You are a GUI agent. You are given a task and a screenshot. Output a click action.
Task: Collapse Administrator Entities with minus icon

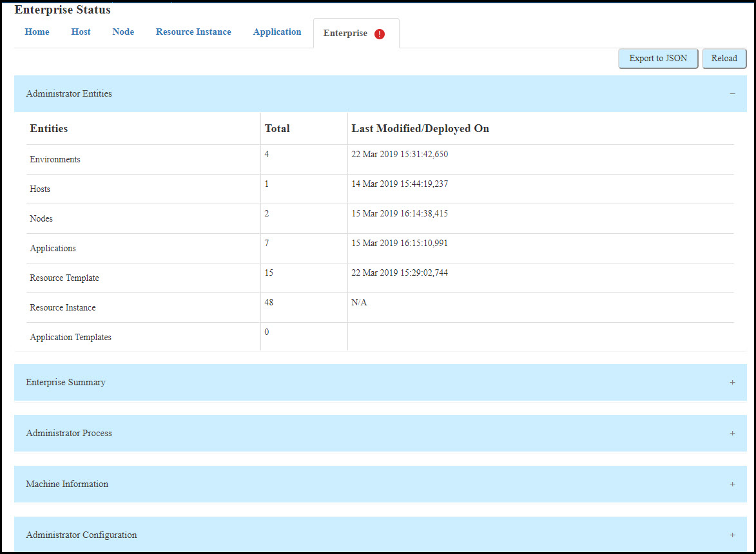tap(732, 94)
